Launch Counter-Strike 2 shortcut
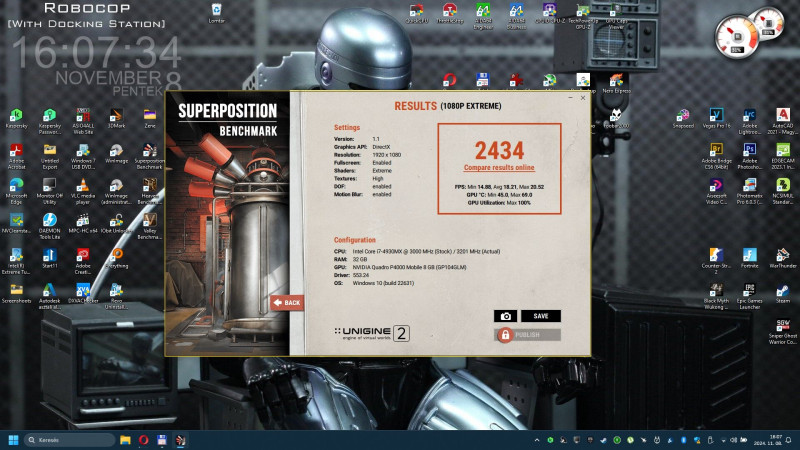The image size is (800, 450). [716, 261]
